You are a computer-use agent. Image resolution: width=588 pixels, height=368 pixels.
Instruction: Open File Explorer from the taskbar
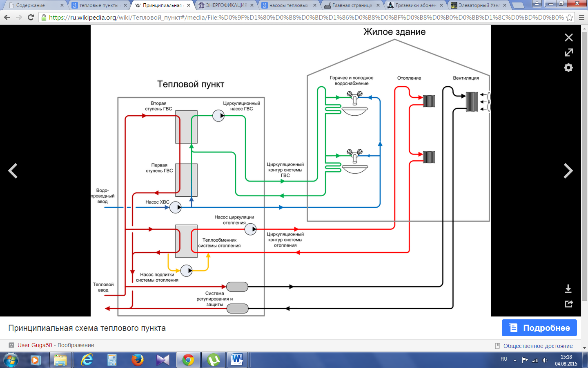click(61, 360)
